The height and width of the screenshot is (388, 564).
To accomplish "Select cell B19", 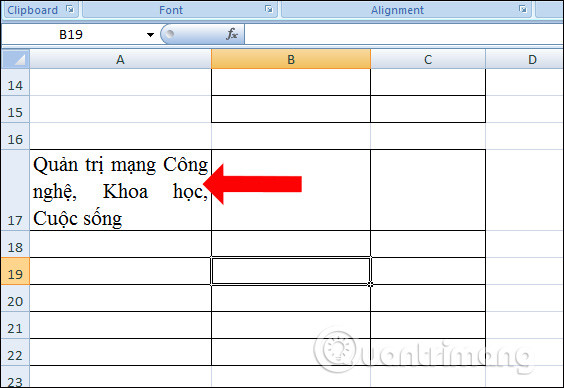I will 291,271.
